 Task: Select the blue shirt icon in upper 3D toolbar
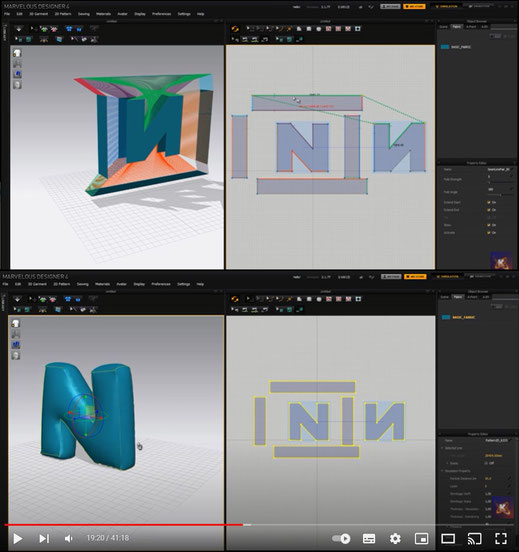[69, 29]
